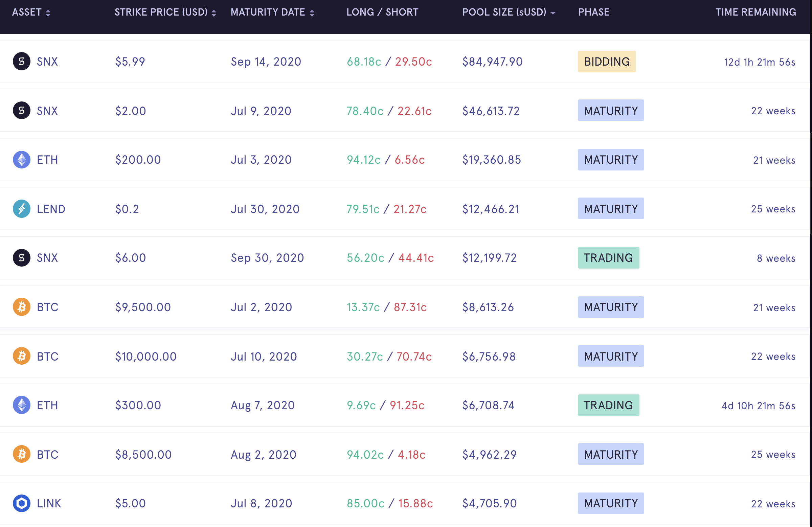812x527 pixels.
Task: Click the strike price $9,500.00
Action: point(143,307)
